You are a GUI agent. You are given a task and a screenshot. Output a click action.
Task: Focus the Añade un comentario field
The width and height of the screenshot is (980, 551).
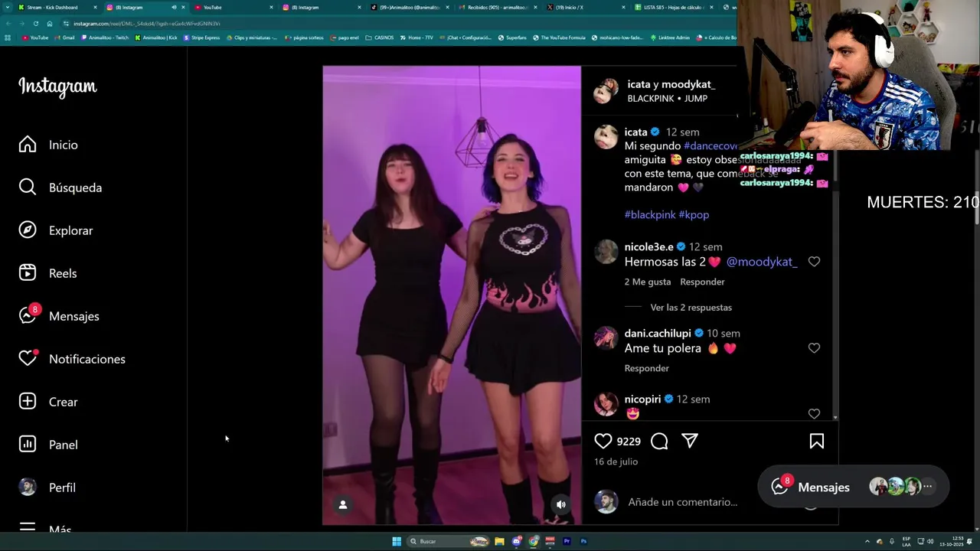(x=682, y=502)
